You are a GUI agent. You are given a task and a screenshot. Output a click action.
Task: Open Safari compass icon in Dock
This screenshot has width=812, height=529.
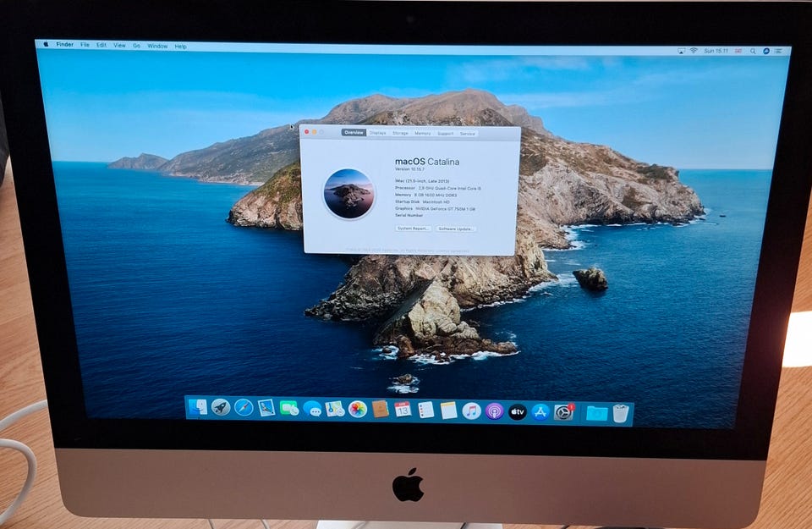coord(244,408)
